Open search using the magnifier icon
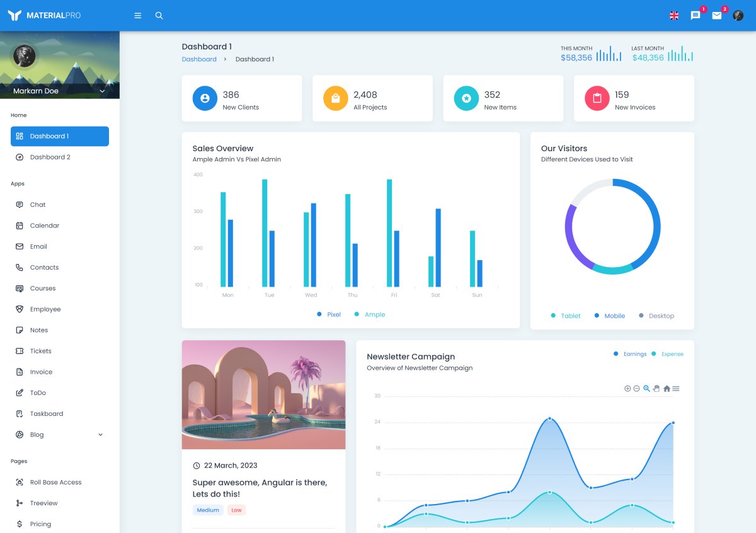 click(159, 16)
